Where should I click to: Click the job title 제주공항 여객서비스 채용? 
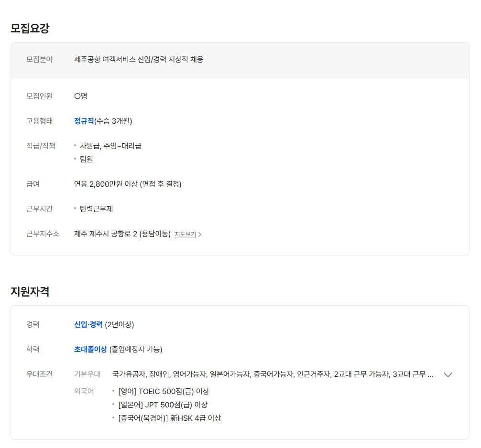click(139, 60)
